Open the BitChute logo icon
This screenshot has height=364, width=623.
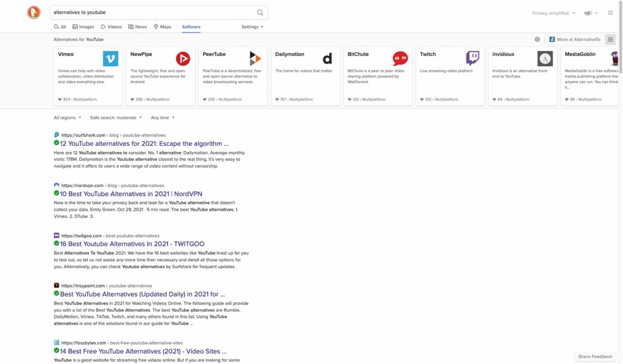(400, 59)
